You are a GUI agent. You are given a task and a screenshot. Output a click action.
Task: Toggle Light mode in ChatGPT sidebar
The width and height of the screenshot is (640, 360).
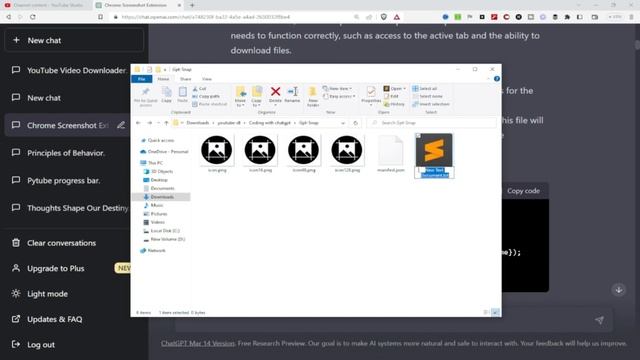[x=39, y=294]
